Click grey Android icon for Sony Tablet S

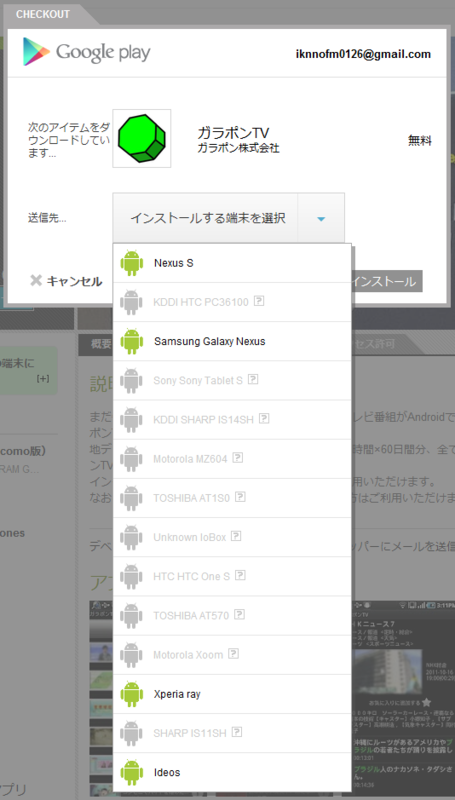pyautogui.click(x=132, y=381)
